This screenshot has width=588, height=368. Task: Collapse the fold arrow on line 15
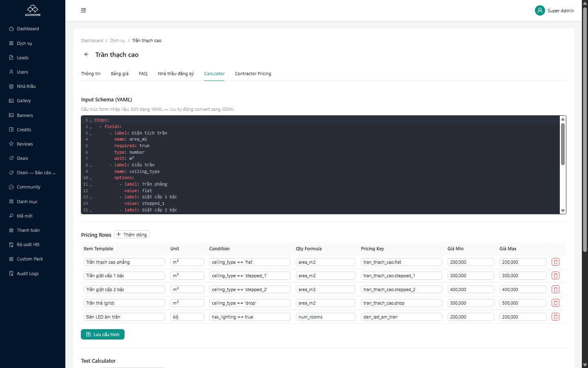coord(91,211)
